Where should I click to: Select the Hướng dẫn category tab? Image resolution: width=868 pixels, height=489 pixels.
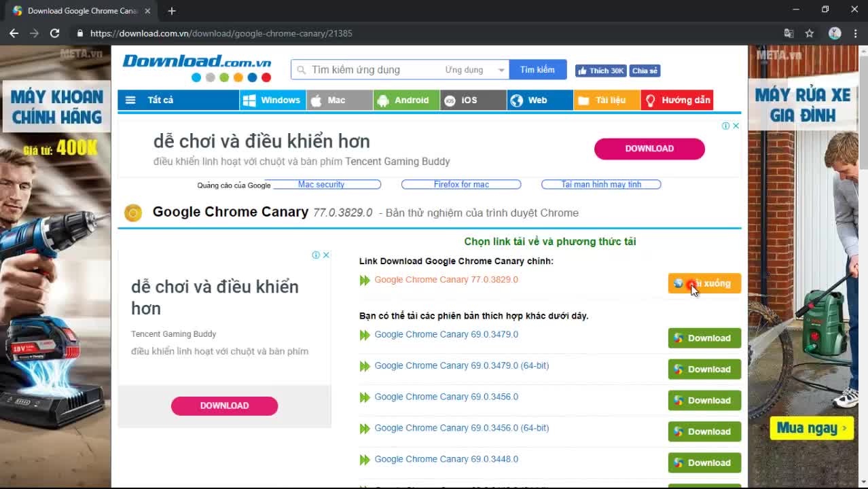[677, 100]
